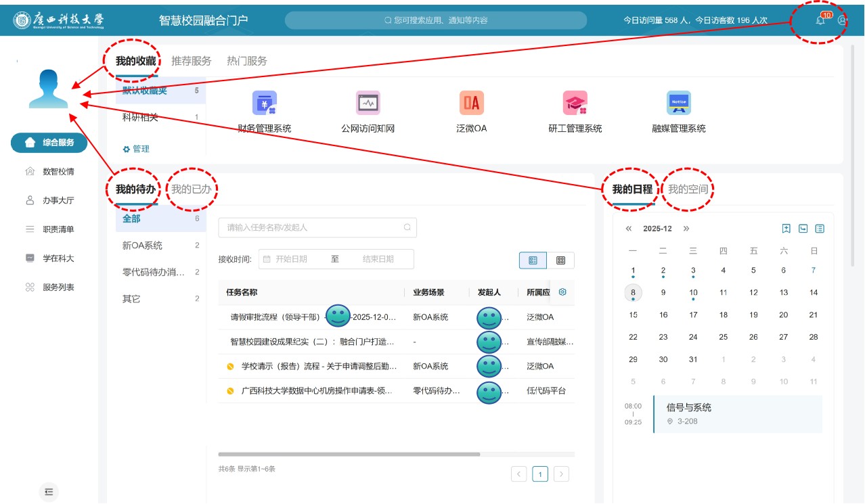The height and width of the screenshot is (504, 865).
Task: Go to next year in calendar
Action: (x=686, y=229)
